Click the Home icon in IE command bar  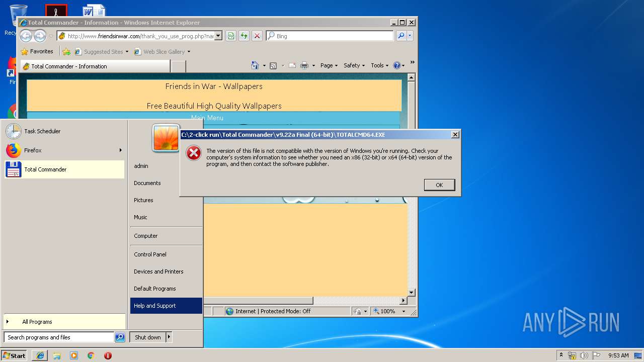pyautogui.click(x=255, y=65)
